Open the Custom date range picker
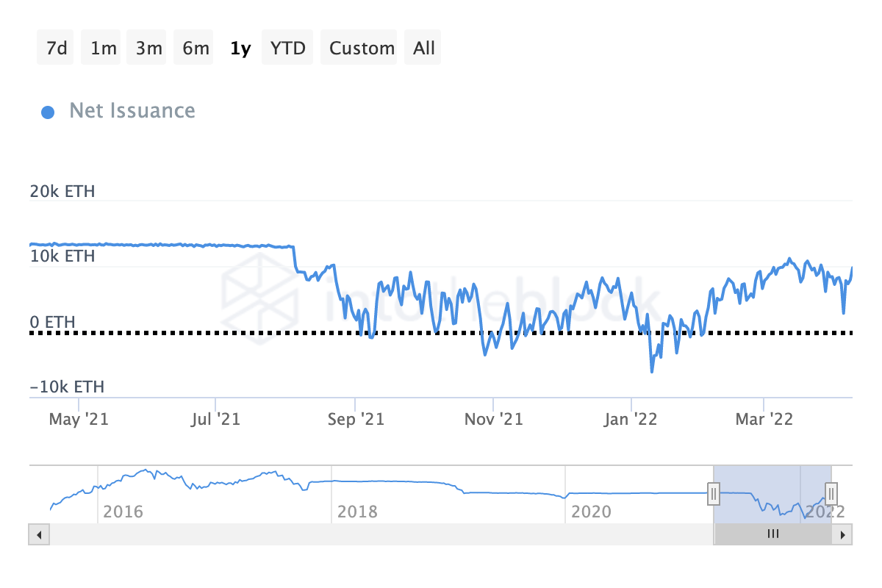This screenshot has width=882, height=588. coord(362,48)
